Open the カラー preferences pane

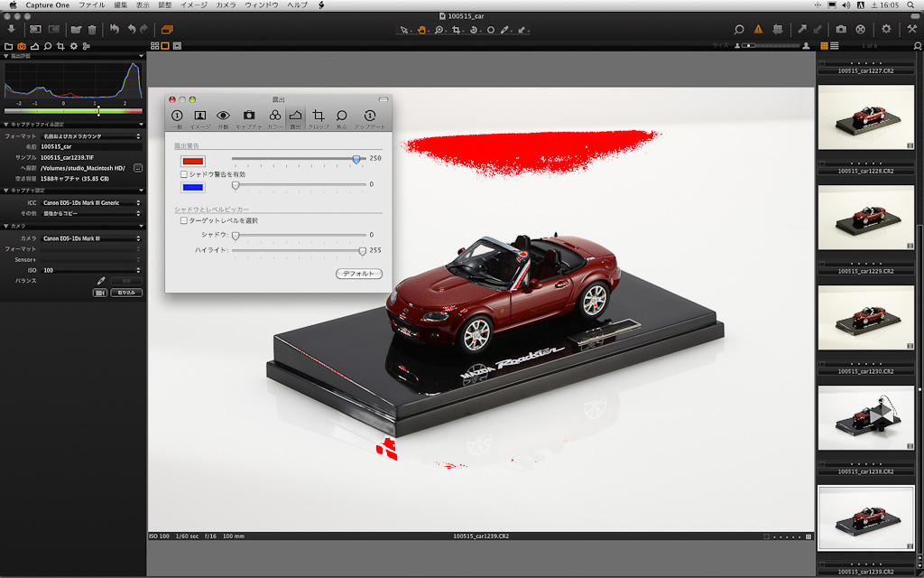pos(275,117)
